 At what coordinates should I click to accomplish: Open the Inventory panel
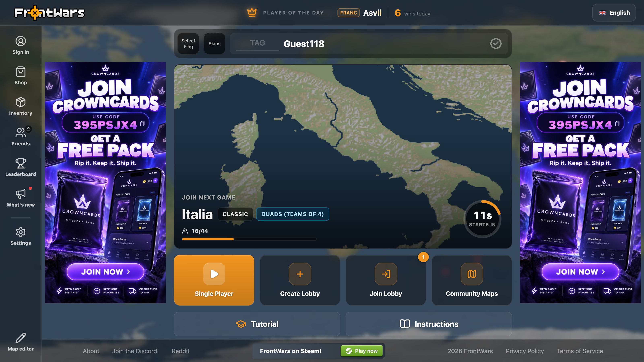coord(21,106)
